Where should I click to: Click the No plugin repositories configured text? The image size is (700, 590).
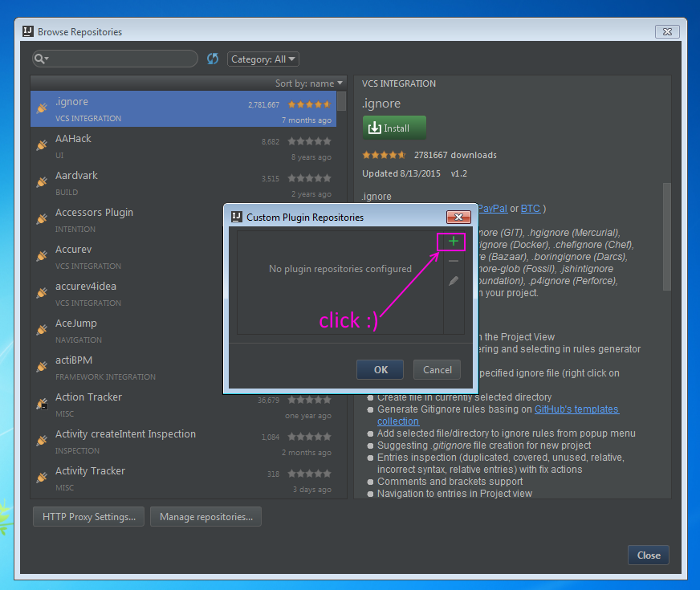pos(340,269)
